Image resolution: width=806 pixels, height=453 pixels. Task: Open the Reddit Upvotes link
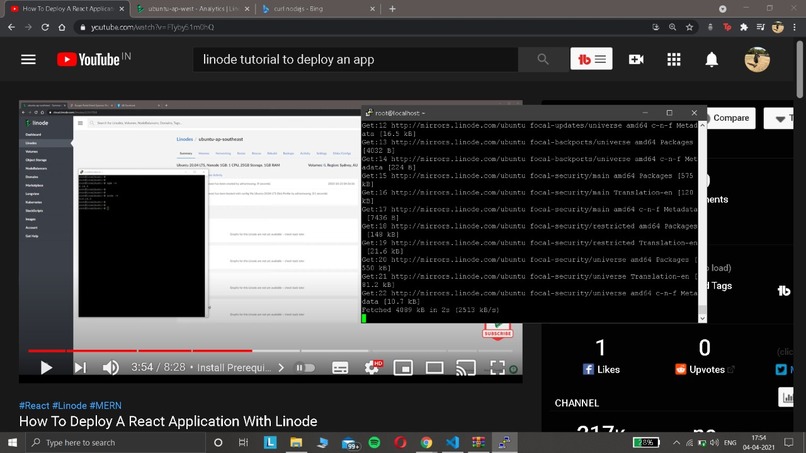click(704, 370)
